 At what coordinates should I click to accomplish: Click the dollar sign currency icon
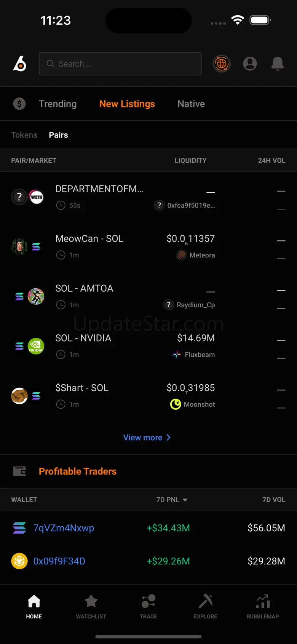point(19,104)
